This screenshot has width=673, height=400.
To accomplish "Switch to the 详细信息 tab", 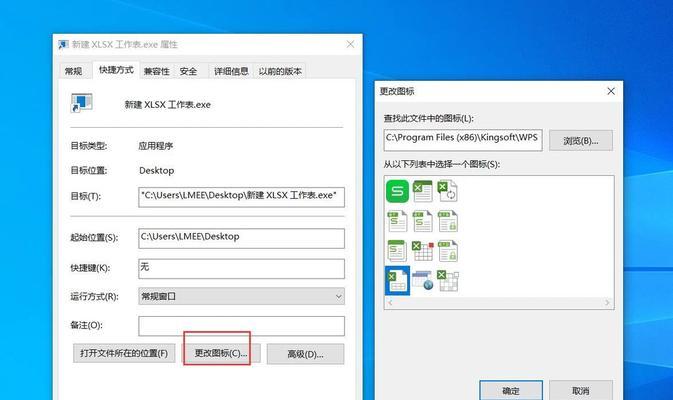I will (x=231, y=71).
